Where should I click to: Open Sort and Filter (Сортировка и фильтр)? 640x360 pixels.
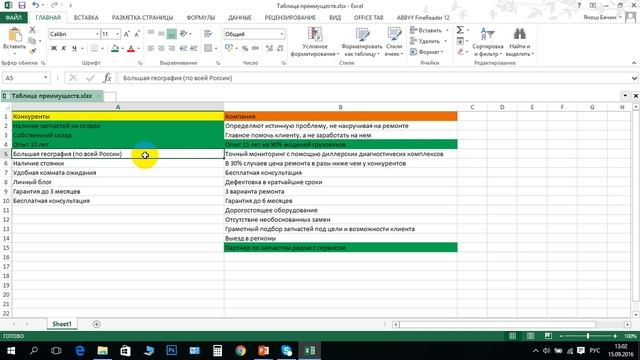coord(488,42)
